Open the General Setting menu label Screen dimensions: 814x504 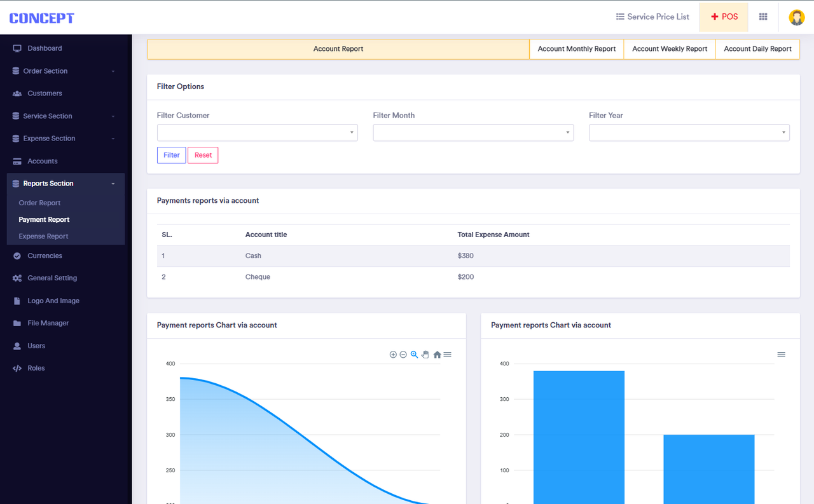point(52,278)
